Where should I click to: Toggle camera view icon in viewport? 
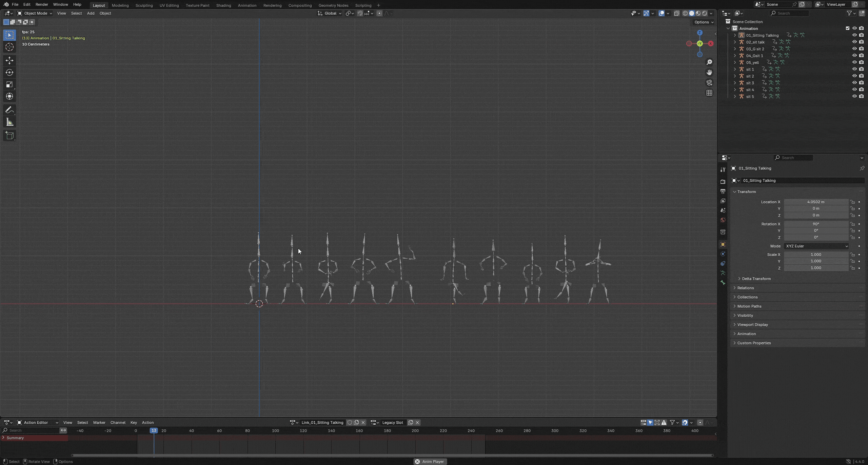[709, 83]
